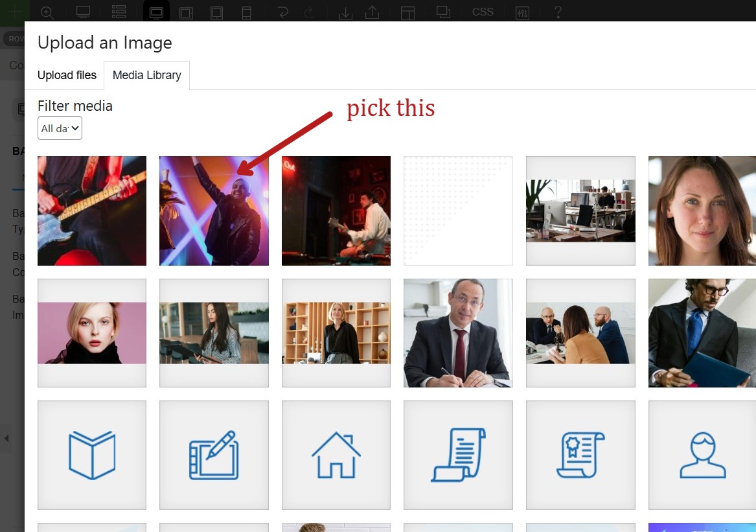Click the import (download arrow) icon
This screenshot has height=532, width=756.
point(345,12)
